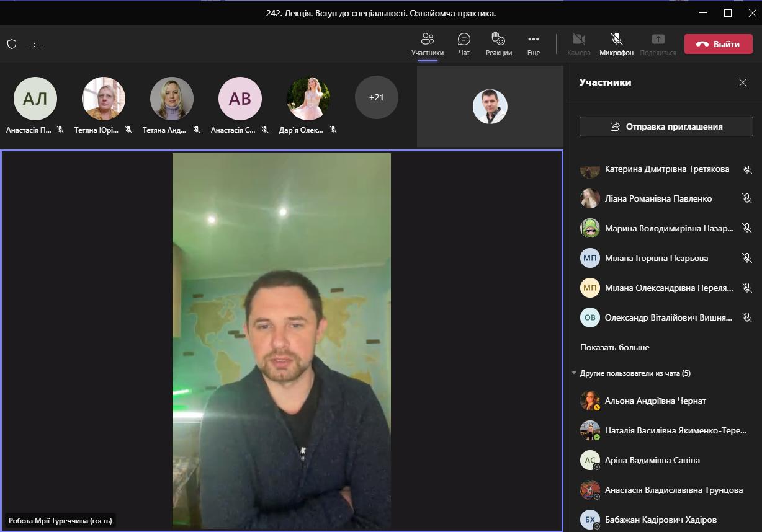This screenshot has width=762, height=532.
Task: Click the shield security icon
Action: pyautogui.click(x=11, y=44)
